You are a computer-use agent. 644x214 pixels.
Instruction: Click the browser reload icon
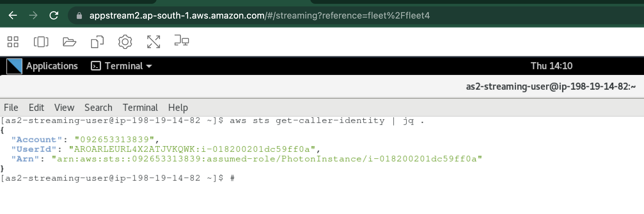click(54, 15)
